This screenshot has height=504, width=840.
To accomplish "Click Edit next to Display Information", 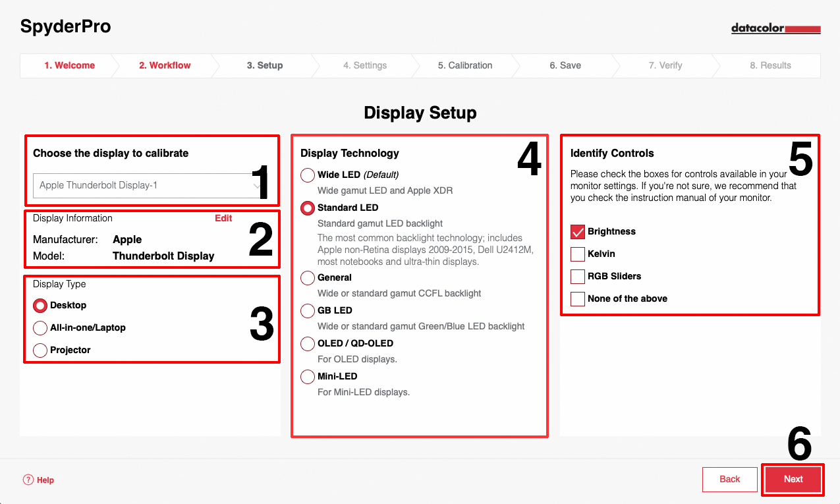I will coord(223,218).
